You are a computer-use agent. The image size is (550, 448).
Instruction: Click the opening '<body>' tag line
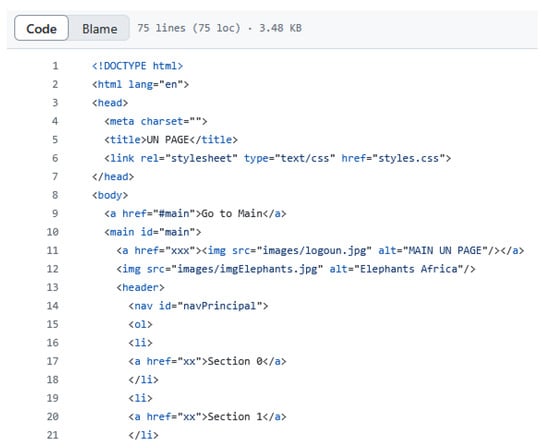(x=110, y=195)
